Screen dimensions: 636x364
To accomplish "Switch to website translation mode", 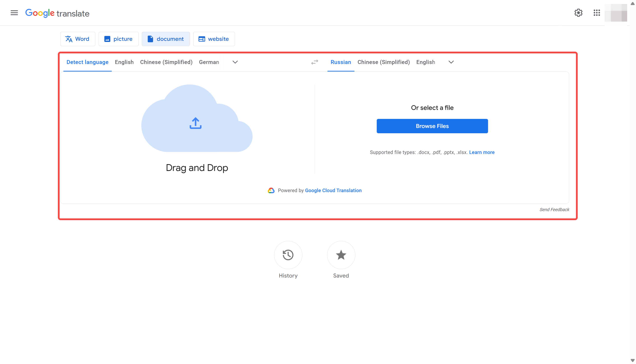I will click(214, 39).
